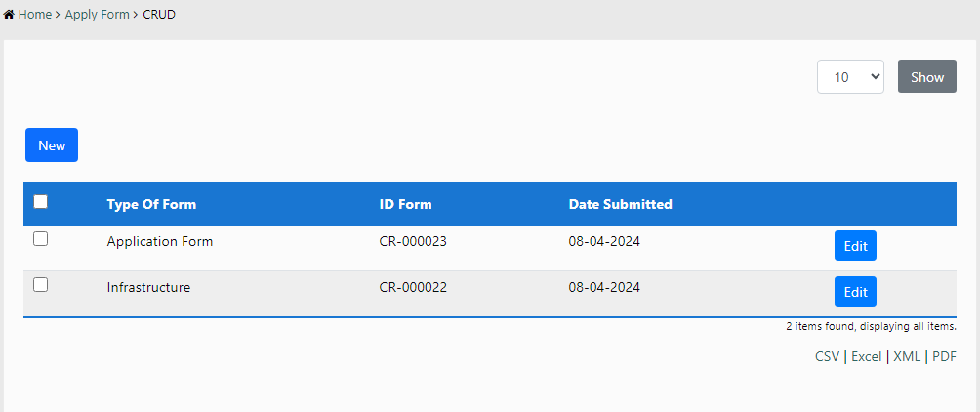The image size is (980, 412).
Task: Export the list as PDF
Action: [944, 357]
